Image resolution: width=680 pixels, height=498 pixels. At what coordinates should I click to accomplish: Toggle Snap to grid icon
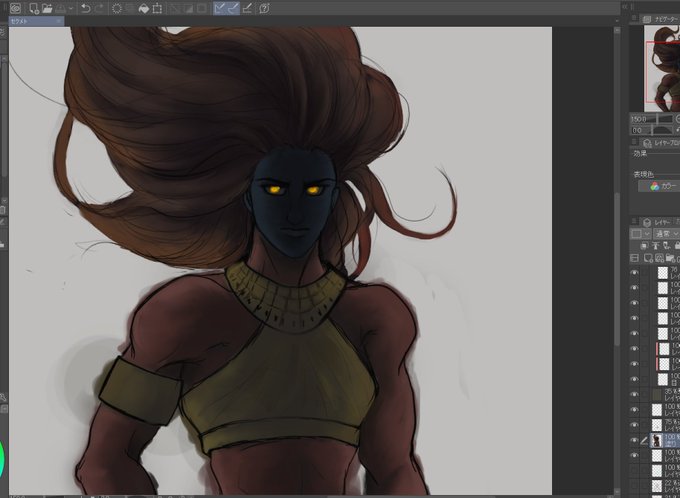247,8
